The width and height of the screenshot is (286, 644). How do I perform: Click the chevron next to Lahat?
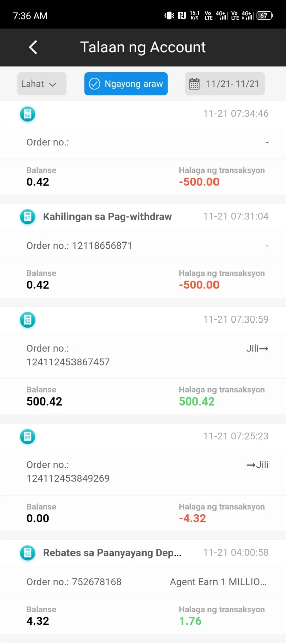pyautogui.click(x=53, y=84)
